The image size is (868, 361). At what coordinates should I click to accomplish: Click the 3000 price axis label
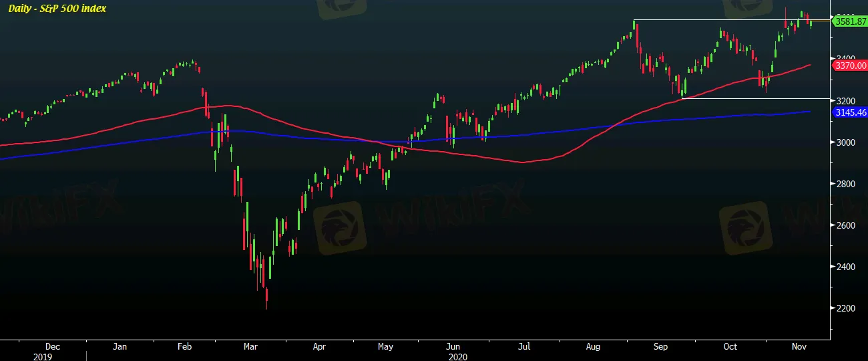(845, 142)
